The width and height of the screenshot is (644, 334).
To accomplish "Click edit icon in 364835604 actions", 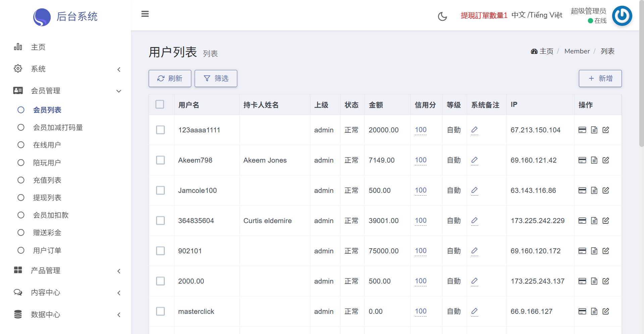I will pos(606,221).
